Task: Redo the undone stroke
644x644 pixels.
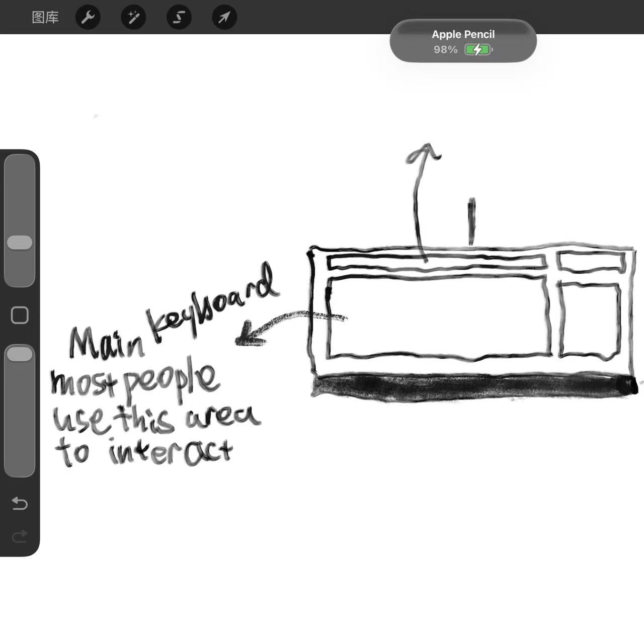Action: 19,536
